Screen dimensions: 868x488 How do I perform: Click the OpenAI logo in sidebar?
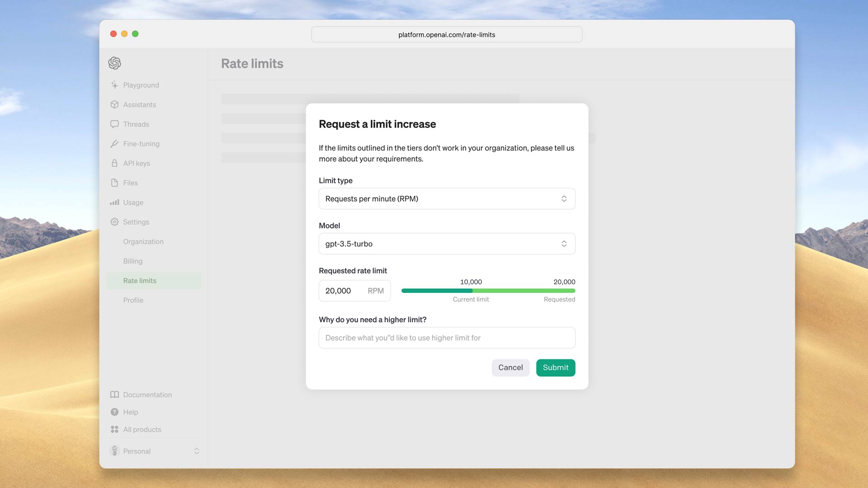click(x=114, y=63)
